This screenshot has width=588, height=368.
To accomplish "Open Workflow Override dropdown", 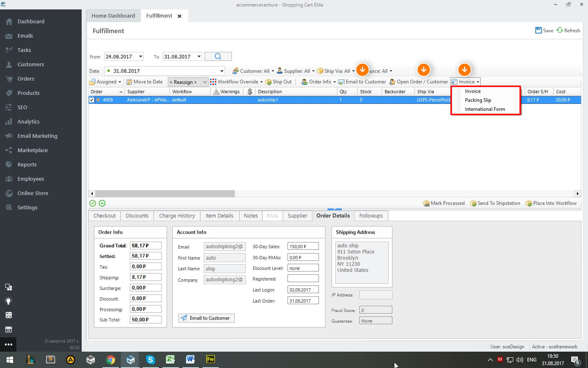I will [x=236, y=82].
